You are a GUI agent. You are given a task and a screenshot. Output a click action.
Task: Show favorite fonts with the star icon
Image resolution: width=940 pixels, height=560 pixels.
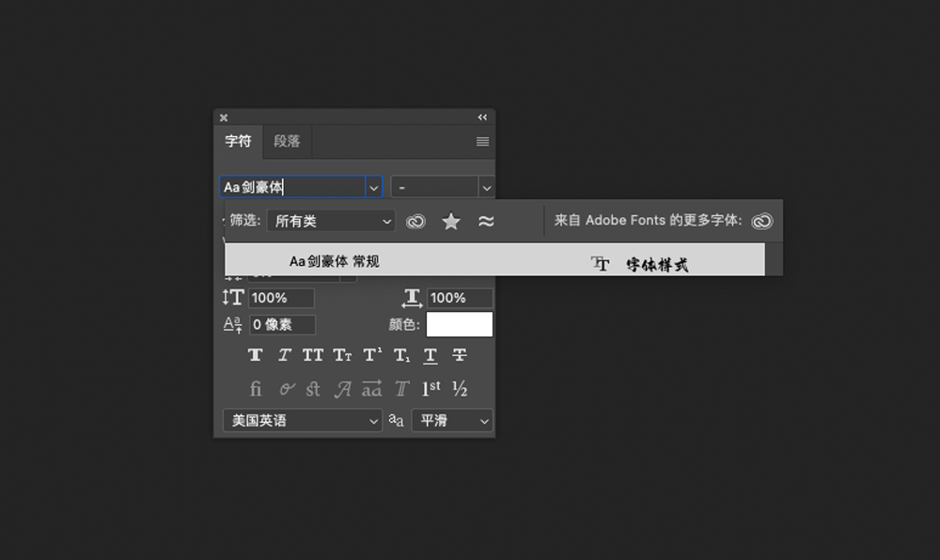pyautogui.click(x=451, y=221)
